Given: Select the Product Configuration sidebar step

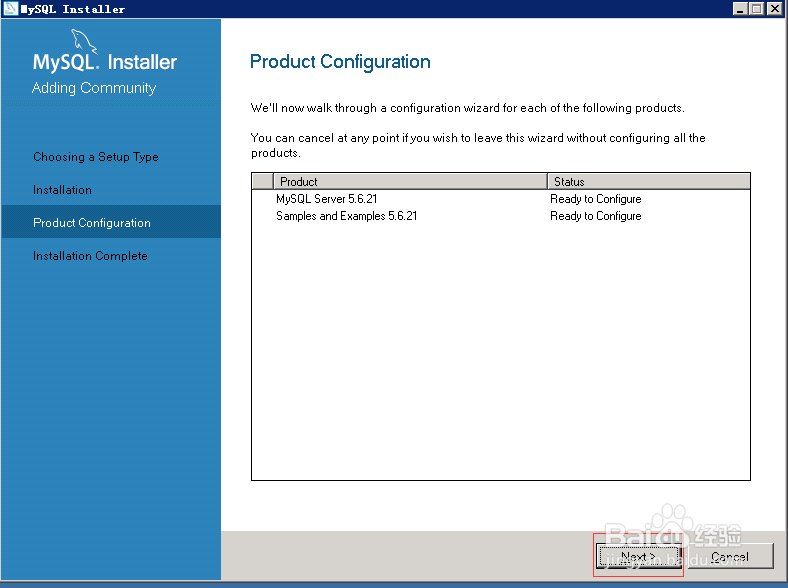Looking at the screenshot, I should (x=111, y=222).
